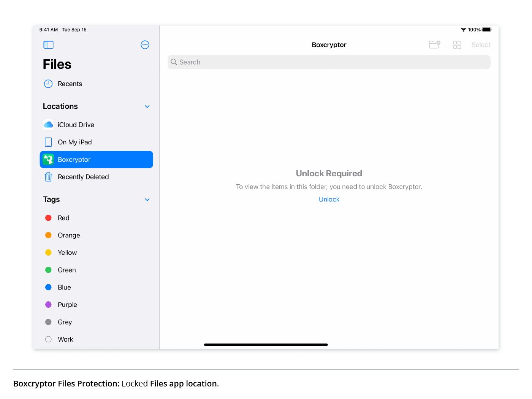Click the Recently Deleted trash icon
532x399 pixels.
tap(48, 177)
